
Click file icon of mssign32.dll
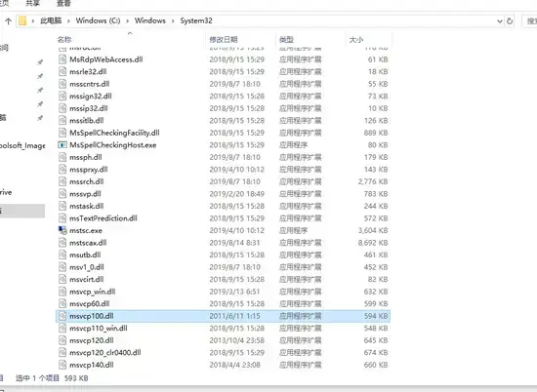(x=62, y=97)
